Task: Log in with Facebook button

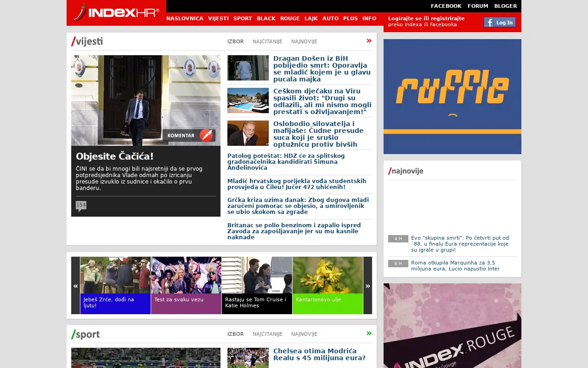Action: pos(500,22)
